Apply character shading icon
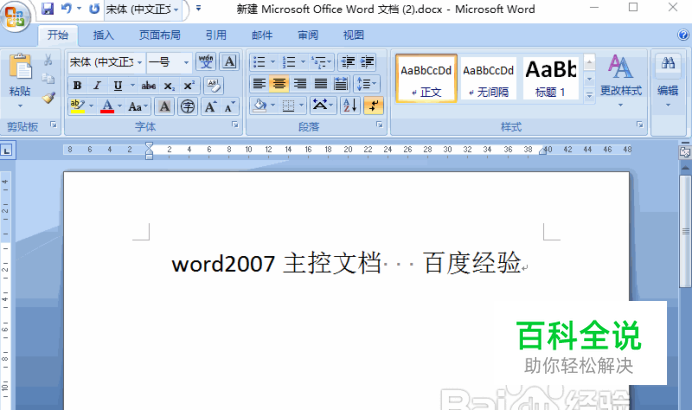 pos(164,106)
